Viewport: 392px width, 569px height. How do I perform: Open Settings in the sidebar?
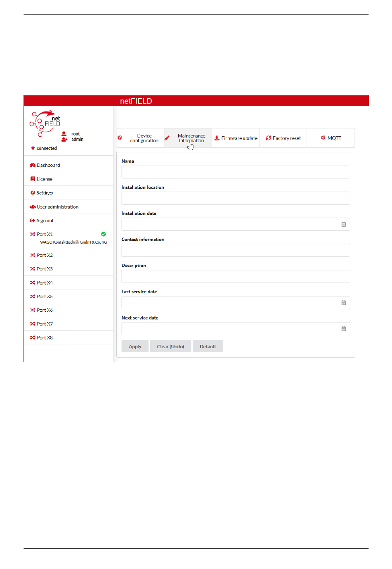click(x=68, y=192)
